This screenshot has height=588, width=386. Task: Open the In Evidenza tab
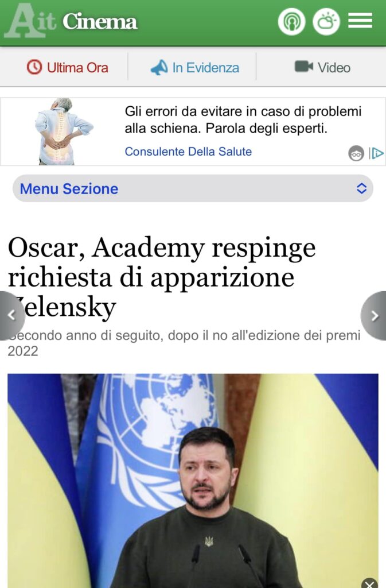coord(194,68)
